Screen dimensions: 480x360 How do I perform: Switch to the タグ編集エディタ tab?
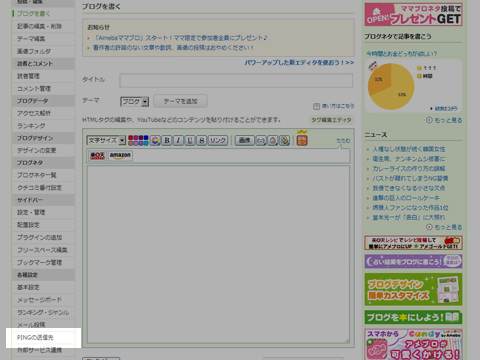tap(331, 120)
